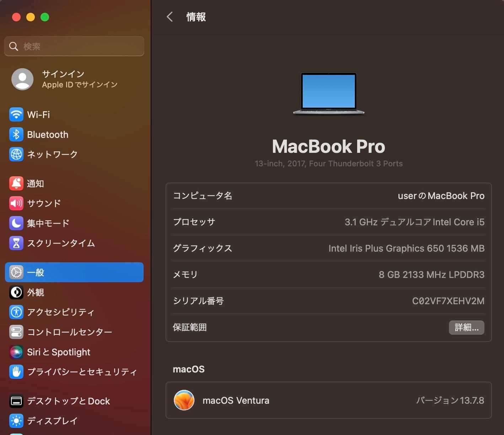Click the 一般 gear icon
504x435 pixels.
[16, 272]
